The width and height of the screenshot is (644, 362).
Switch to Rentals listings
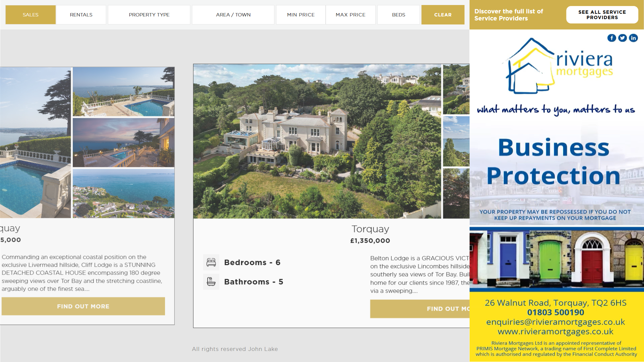81,15
